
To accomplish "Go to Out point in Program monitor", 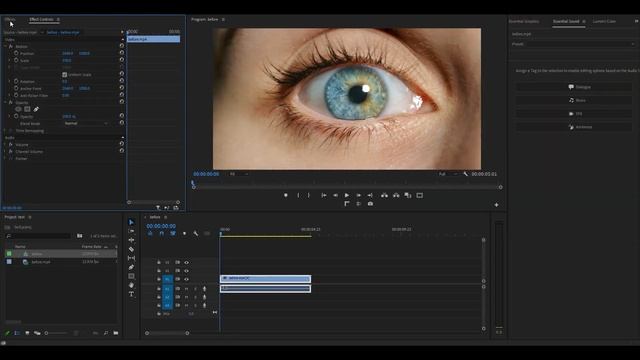I will tap(370, 196).
